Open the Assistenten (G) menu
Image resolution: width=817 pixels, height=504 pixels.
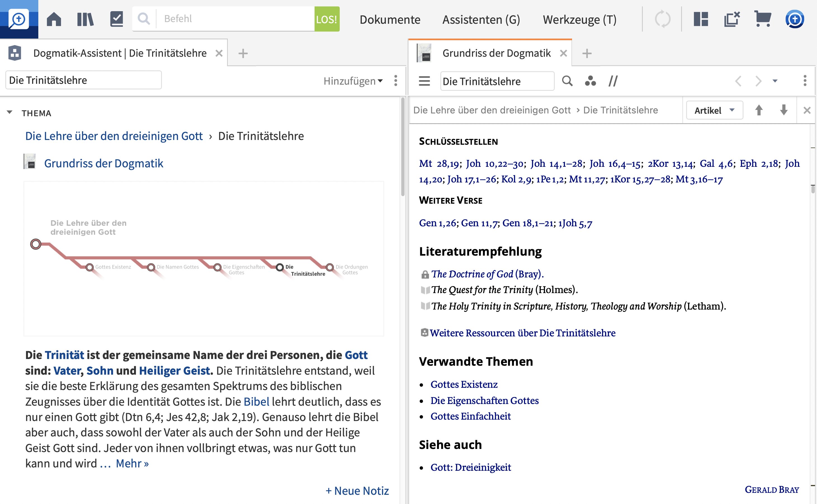click(x=481, y=20)
